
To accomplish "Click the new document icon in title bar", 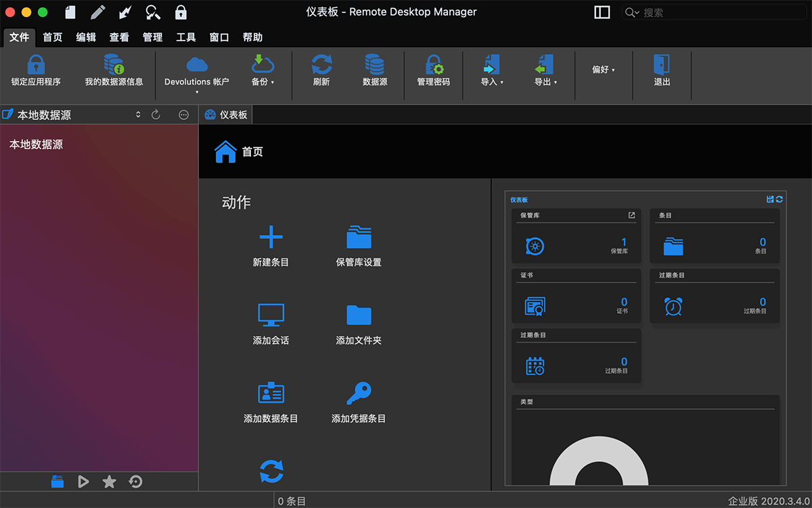I will click(70, 12).
